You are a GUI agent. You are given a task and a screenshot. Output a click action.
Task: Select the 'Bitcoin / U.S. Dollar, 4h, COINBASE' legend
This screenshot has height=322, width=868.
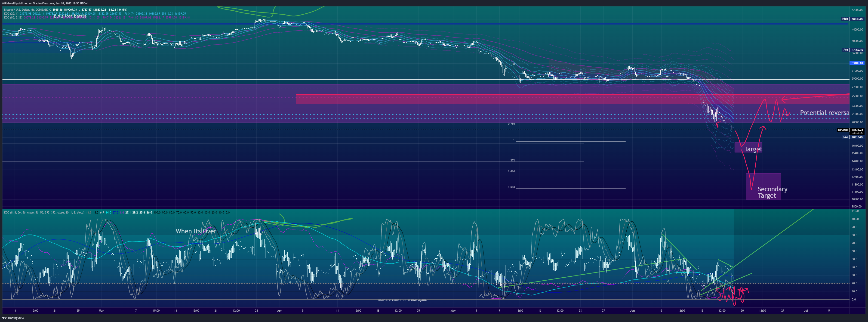coord(26,9)
